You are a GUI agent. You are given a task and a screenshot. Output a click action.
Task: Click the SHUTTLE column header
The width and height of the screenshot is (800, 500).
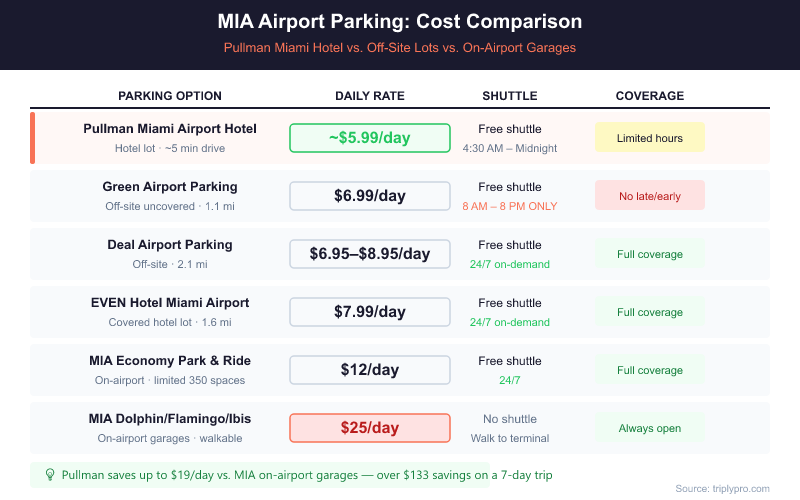pos(510,96)
